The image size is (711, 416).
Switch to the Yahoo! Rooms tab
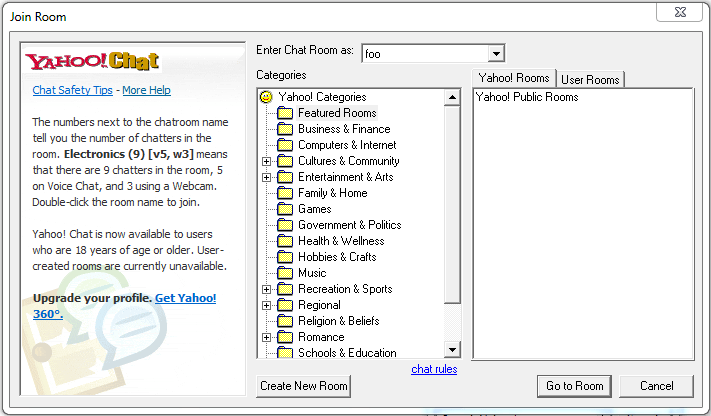pyautogui.click(x=514, y=78)
